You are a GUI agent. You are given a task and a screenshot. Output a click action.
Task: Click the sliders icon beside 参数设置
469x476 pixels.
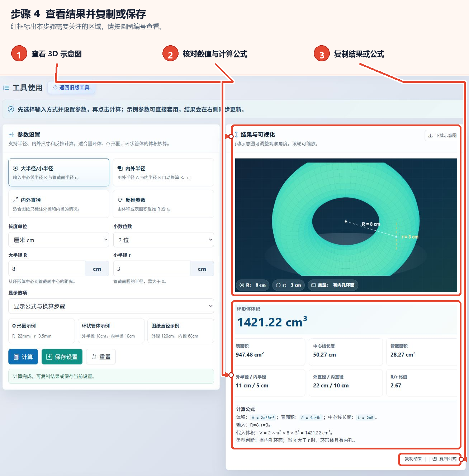11,135
